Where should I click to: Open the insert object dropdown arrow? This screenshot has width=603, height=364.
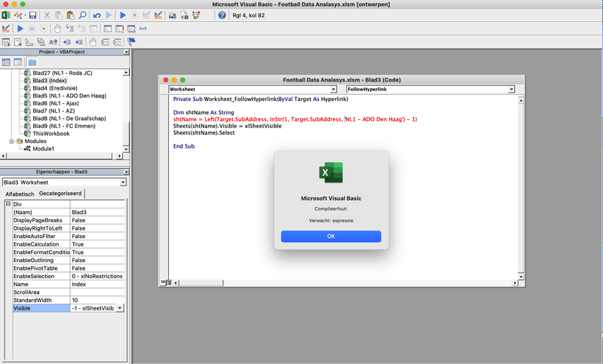25,15
